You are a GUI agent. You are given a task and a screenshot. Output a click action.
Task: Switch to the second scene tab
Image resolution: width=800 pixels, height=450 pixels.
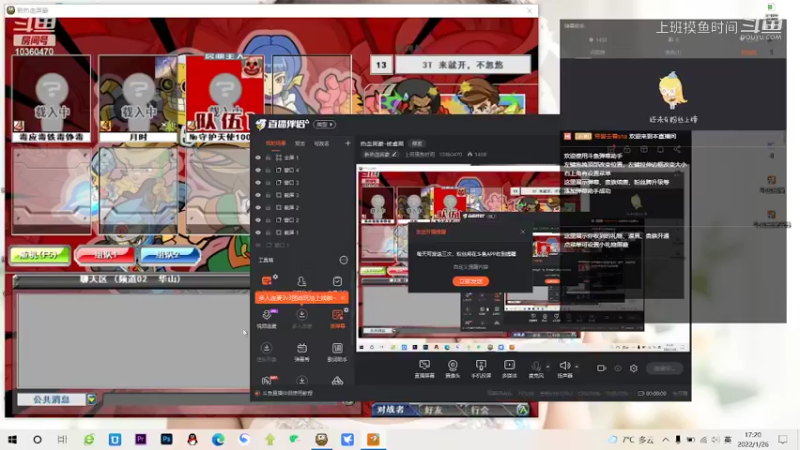300,143
